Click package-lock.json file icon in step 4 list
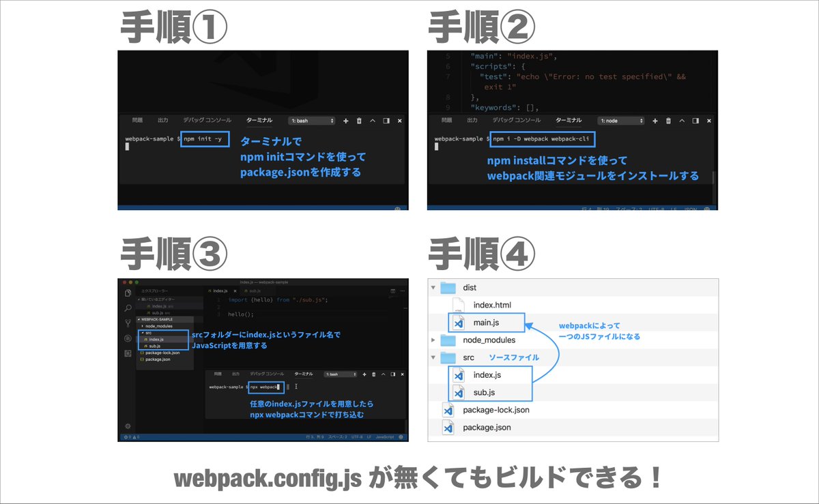819x504 pixels. pos(448,410)
